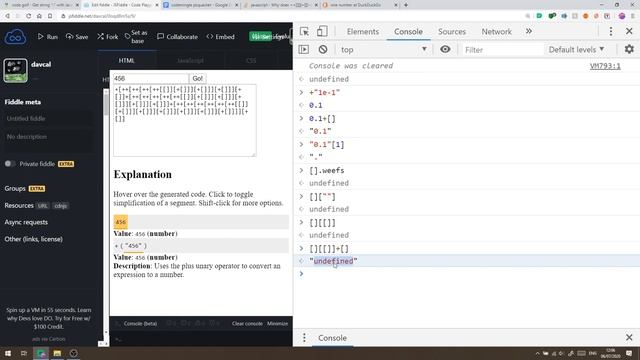Toggle the device toolbar icon
The image size is (640, 360).
pos(322,31)
